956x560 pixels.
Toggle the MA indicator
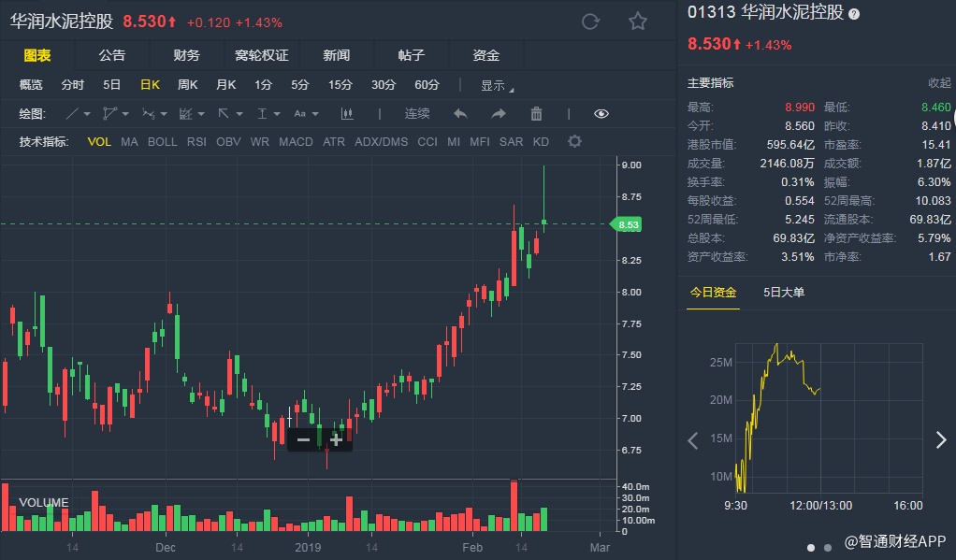click(129, 142)
